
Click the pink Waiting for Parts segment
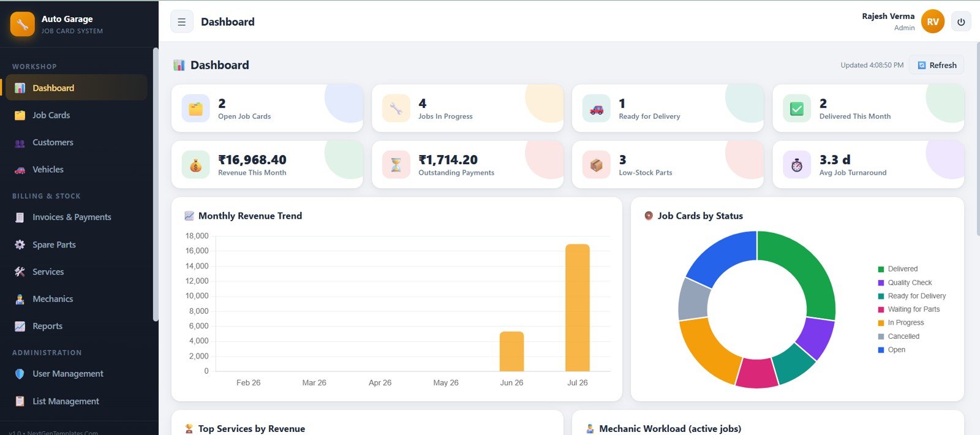pos(756,373)
